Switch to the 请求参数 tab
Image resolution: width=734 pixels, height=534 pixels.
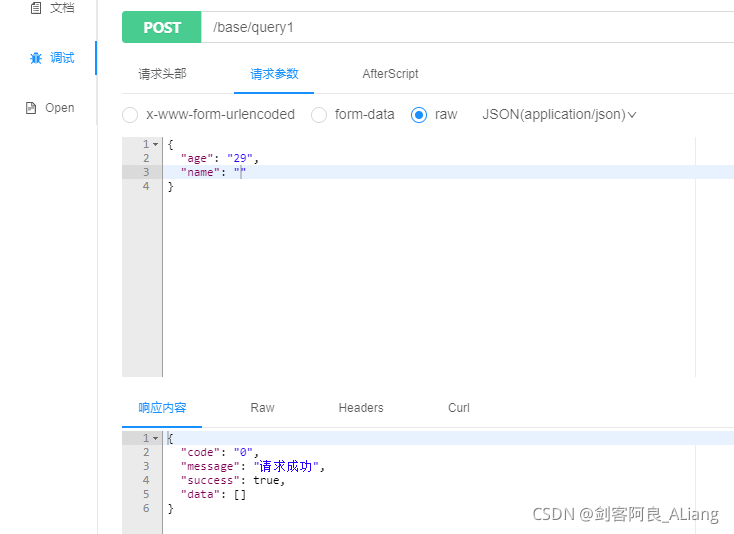pos(274,74)
